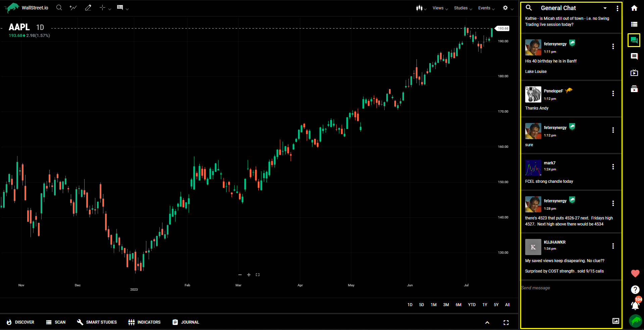
Task: Open the green bull profile avatar
Action: point(635,321)
